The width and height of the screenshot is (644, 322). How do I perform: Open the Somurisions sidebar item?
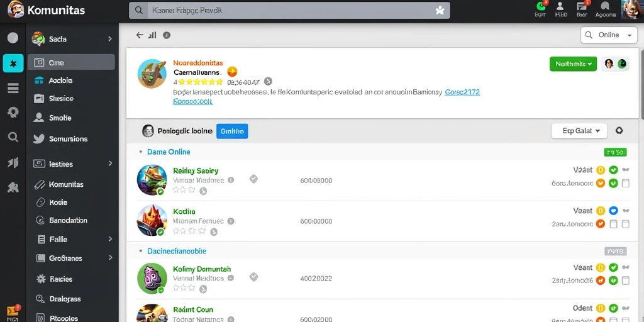coord(68,139)
